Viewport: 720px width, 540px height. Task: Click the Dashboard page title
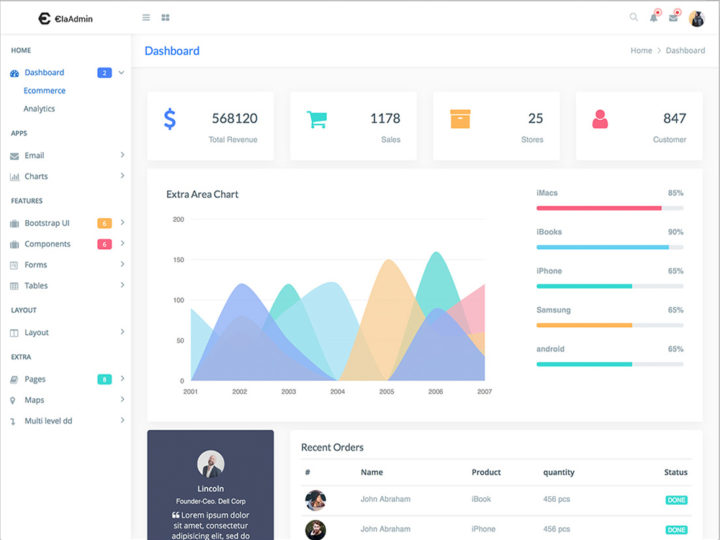click(x=172, y=51)
